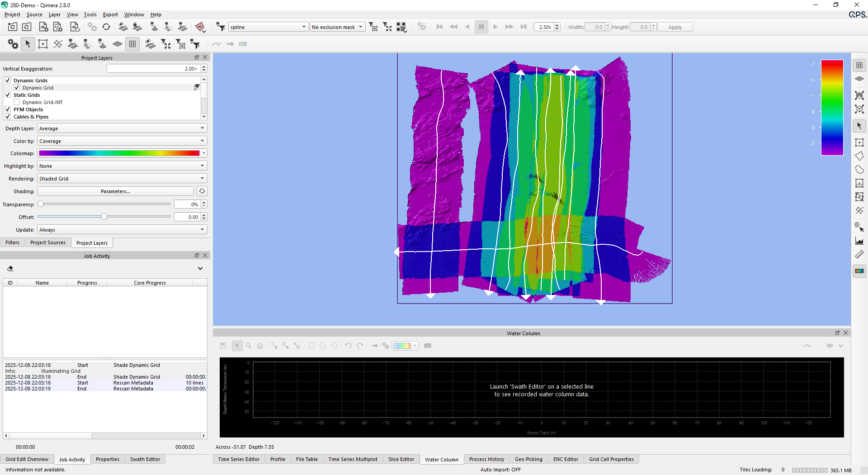Open the Export menu
This screenshot has height=475, width=868.
click(110, 14)
